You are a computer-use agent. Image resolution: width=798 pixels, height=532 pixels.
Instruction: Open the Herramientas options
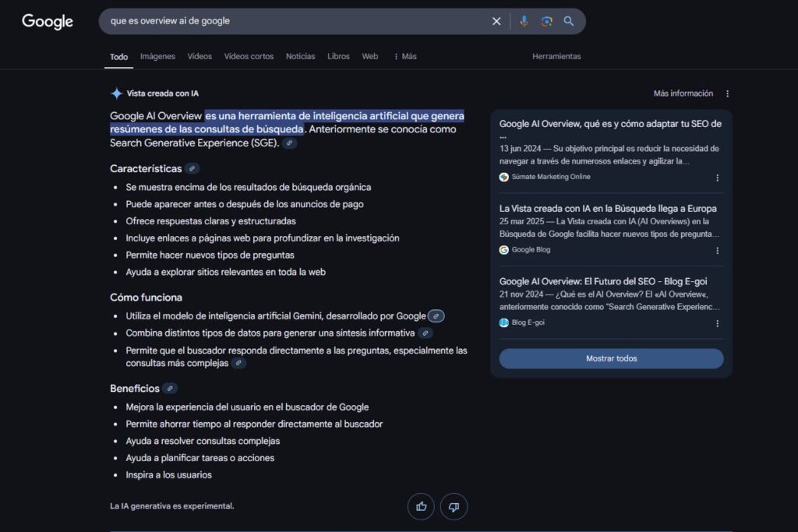[x=556, y=56]
